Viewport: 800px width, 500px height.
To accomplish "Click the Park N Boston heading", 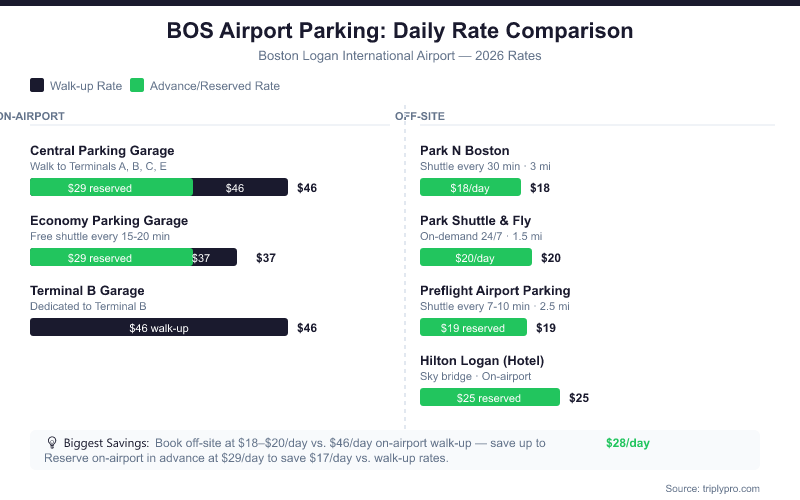I will 465,151.
